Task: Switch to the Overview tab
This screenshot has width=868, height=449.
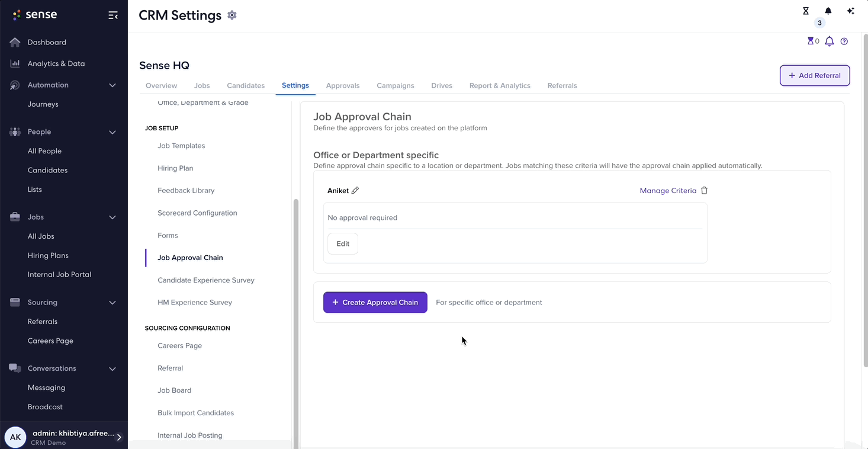Action: coord(162,85)
